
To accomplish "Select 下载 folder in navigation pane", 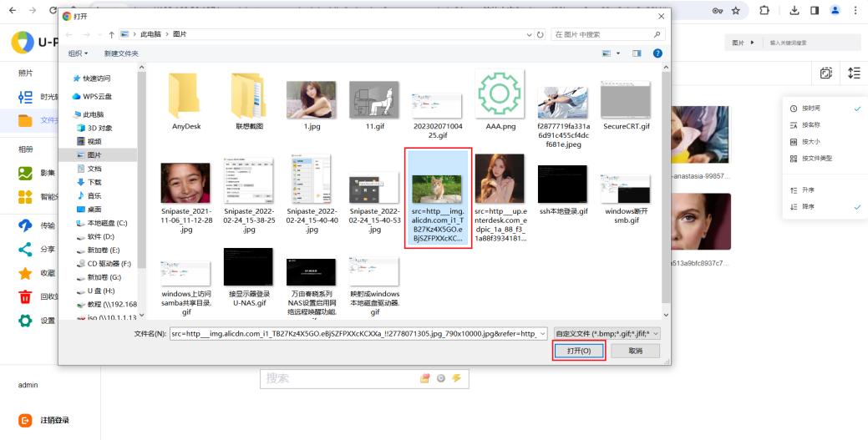I will coord(94,182).
